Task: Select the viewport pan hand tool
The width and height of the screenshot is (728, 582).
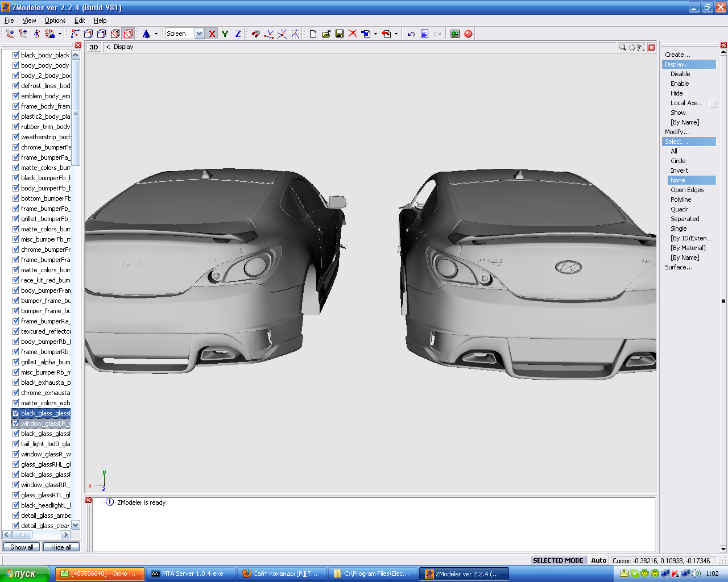Action: (x=632, y=47)
